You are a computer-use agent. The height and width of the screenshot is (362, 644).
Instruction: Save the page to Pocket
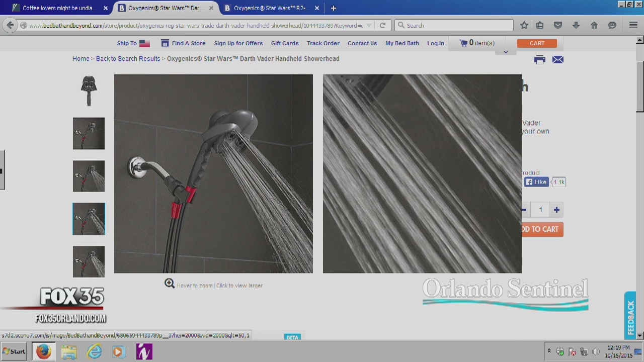coord(558,25)
